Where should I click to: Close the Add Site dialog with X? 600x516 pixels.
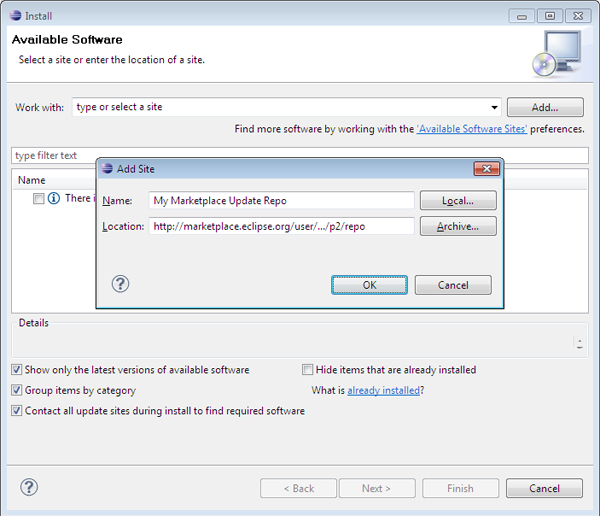[485, 169]
